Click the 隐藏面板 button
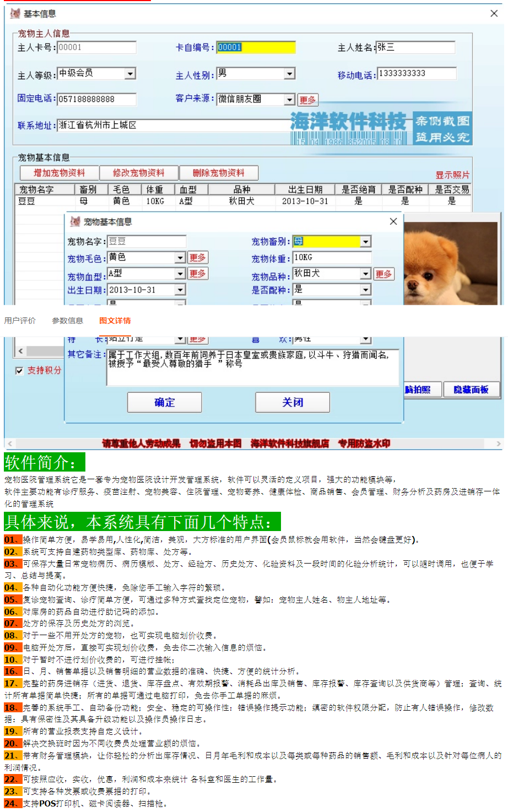This screenshot has width=508, height=812. 471,389
